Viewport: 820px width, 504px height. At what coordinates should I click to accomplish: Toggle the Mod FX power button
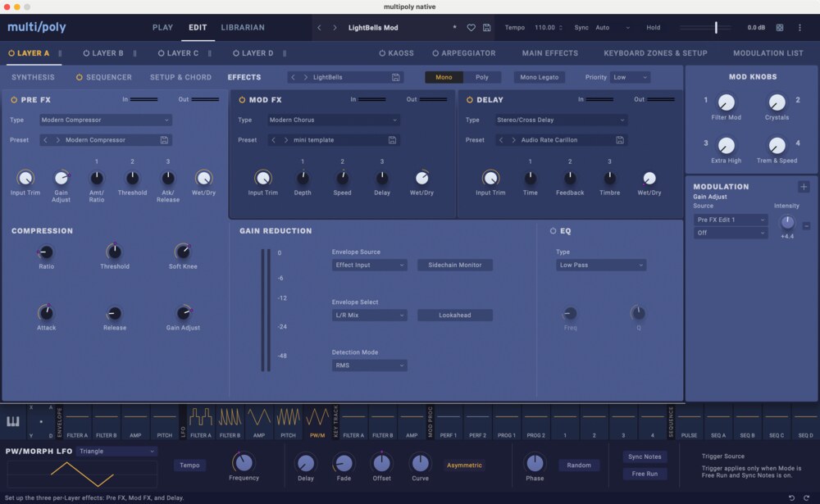coord(242,100)
